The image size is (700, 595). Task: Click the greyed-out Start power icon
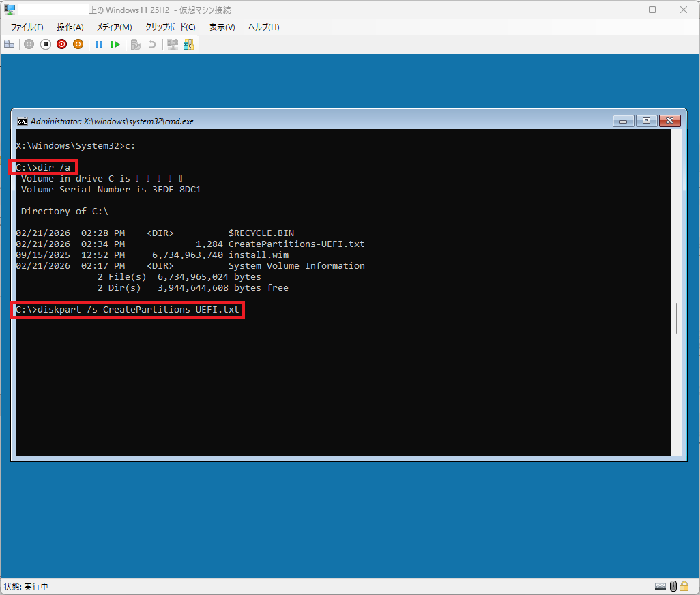pyautogui.click(x=29, y=44)
